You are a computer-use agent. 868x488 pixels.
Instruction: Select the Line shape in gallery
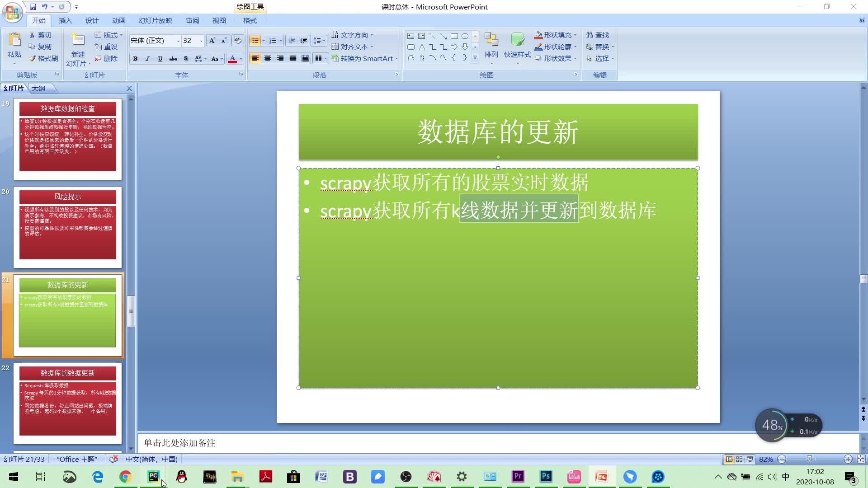click(433, 36)
